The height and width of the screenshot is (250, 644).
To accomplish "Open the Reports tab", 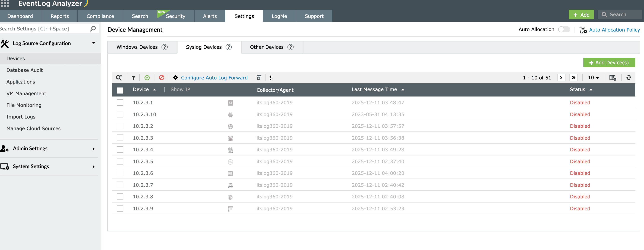I will [x=60, y=16].
